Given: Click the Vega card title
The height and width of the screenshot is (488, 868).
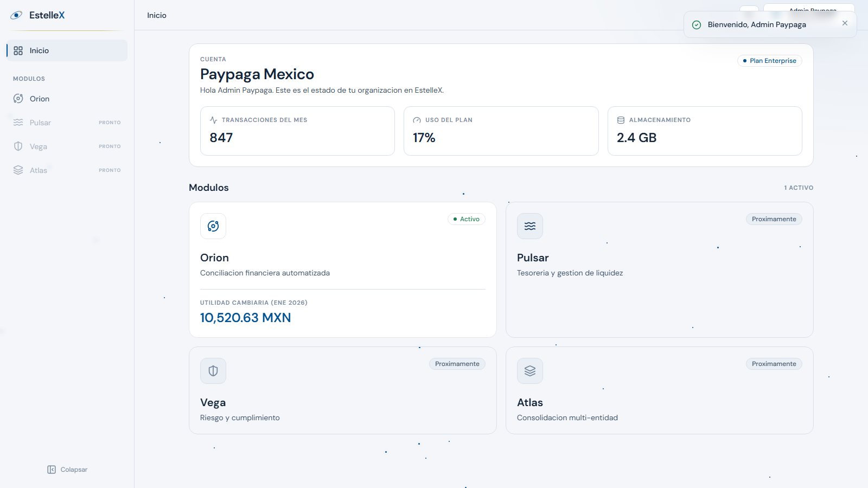Looking at the screenshot, I should 213,402.
